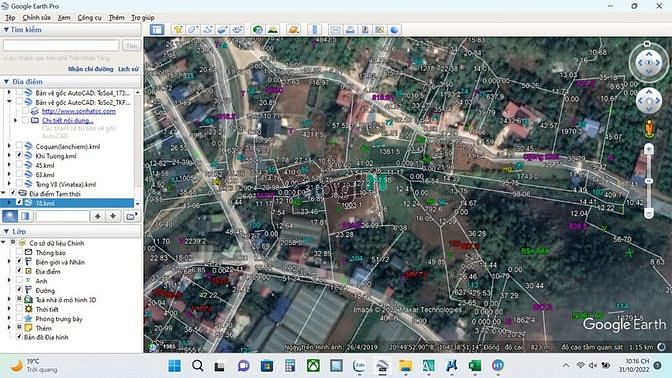Check the Tong V8 (Vinatea).kml checkbox

[x=19, y=184]
